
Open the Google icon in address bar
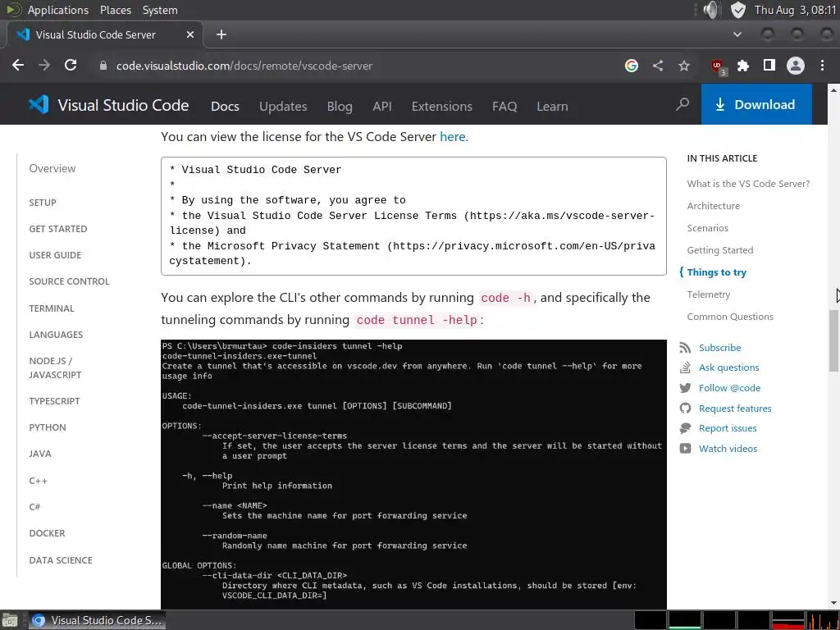coord(632,66)
